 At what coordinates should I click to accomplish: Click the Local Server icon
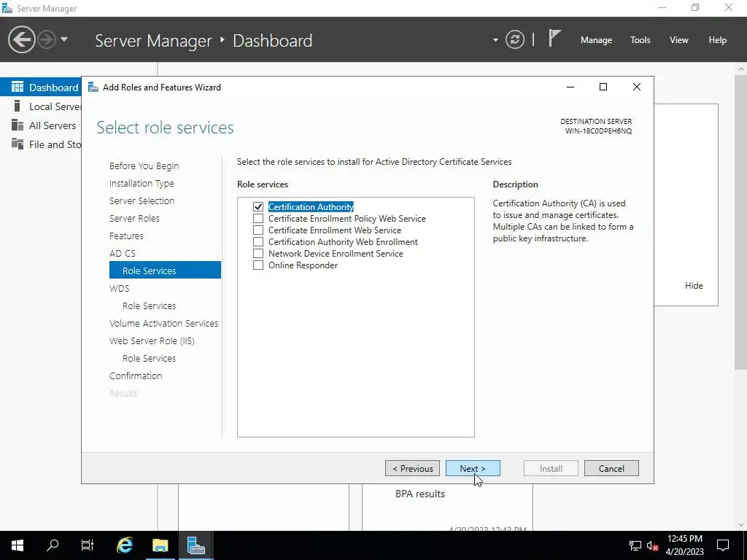(x=18, y=106)
